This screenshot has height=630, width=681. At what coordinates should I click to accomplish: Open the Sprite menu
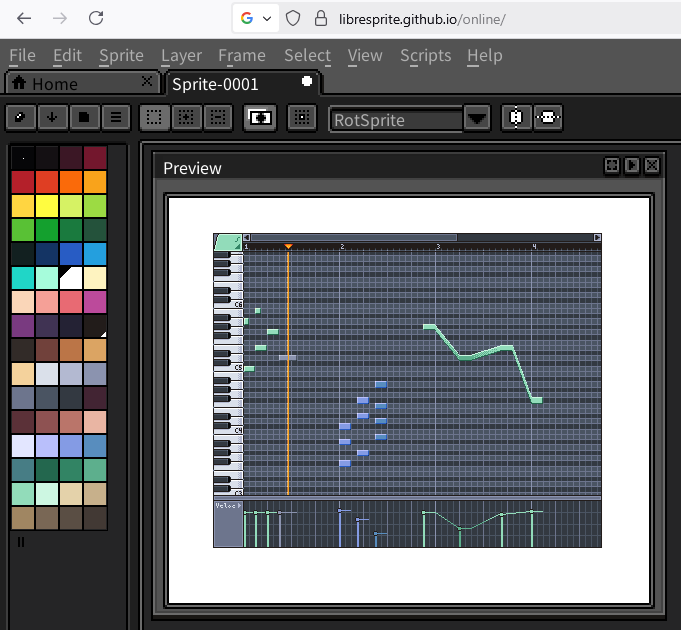click(x=121, y=56)
